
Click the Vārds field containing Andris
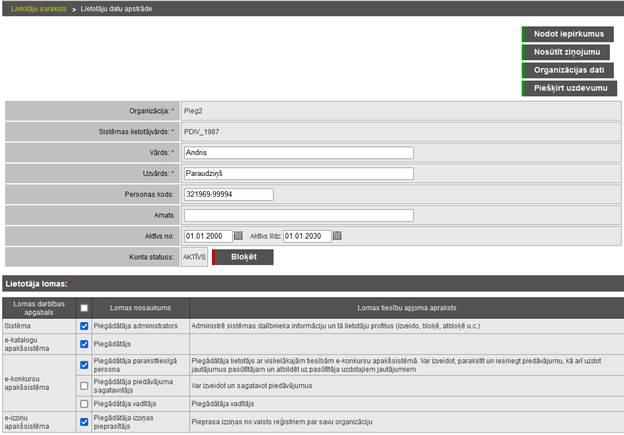coord(298,153)
